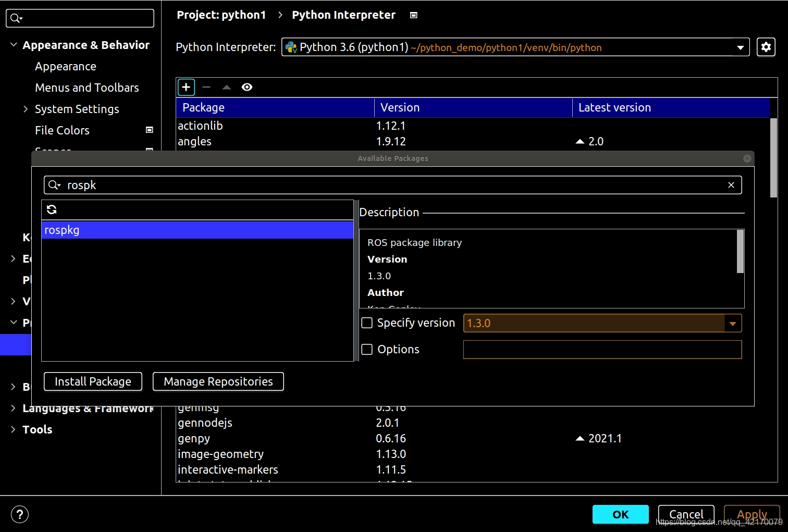Collapse Appearance & Behavior section
Screen dimensions: 788x532
point(14,45)
